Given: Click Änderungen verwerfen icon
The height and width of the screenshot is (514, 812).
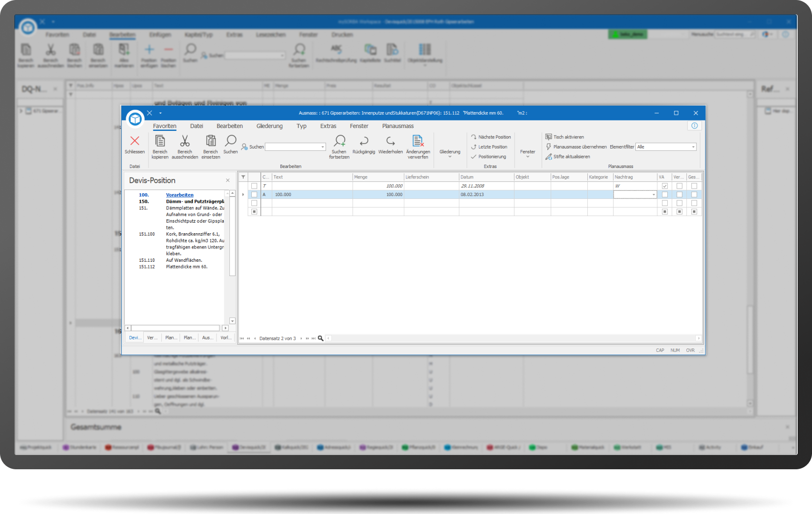Looking at the screenshot, I should tap(418, 141).
